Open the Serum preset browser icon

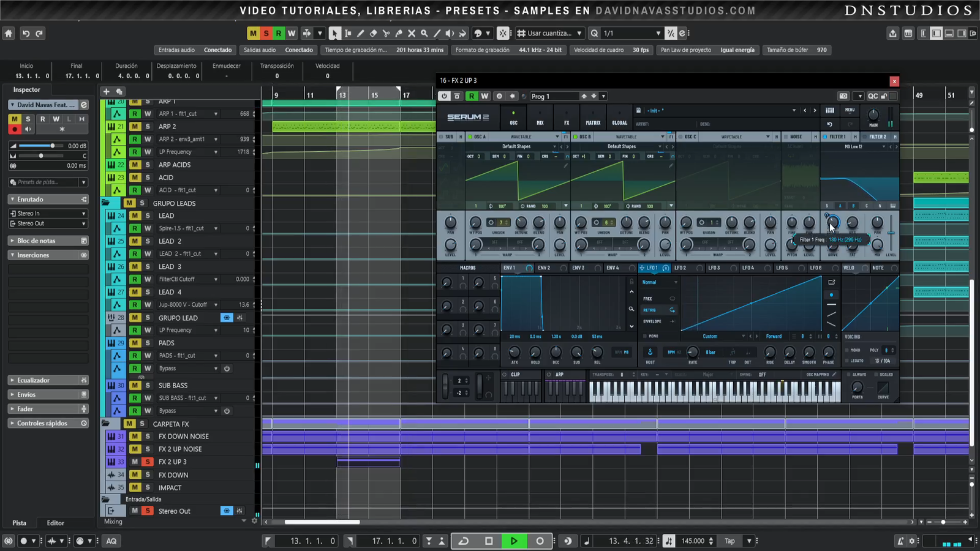coord(829,111)
